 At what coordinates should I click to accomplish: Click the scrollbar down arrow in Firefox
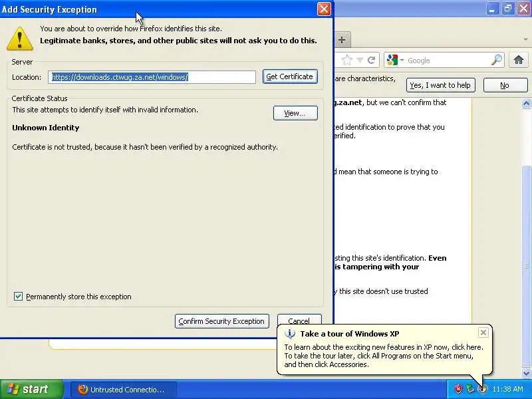[526, 374]
